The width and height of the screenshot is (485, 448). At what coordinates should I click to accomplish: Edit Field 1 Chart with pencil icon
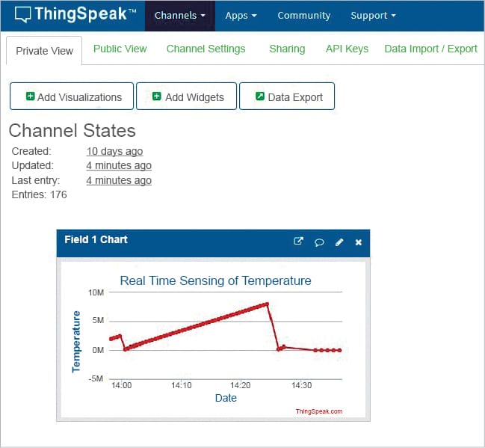point(339,242)
